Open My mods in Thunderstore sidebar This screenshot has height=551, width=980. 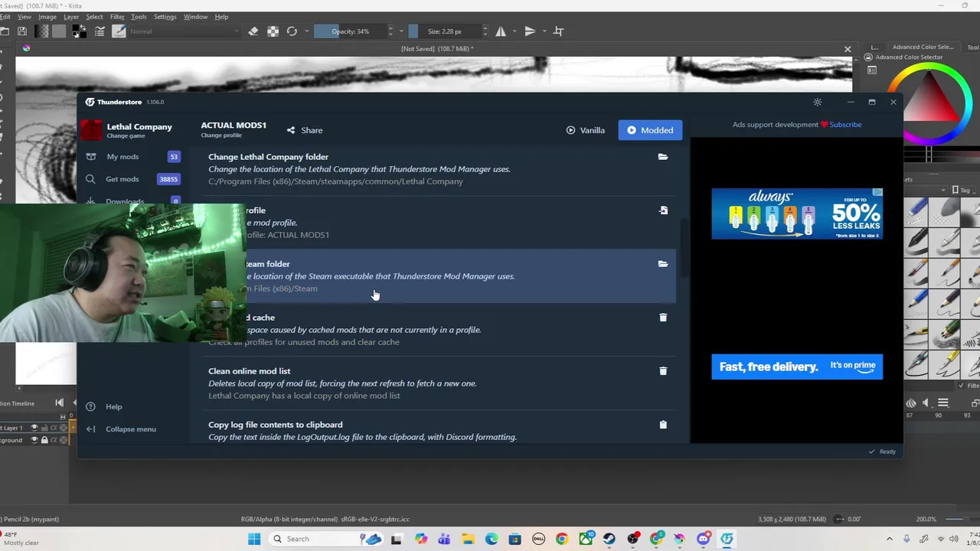click(133, 157)
